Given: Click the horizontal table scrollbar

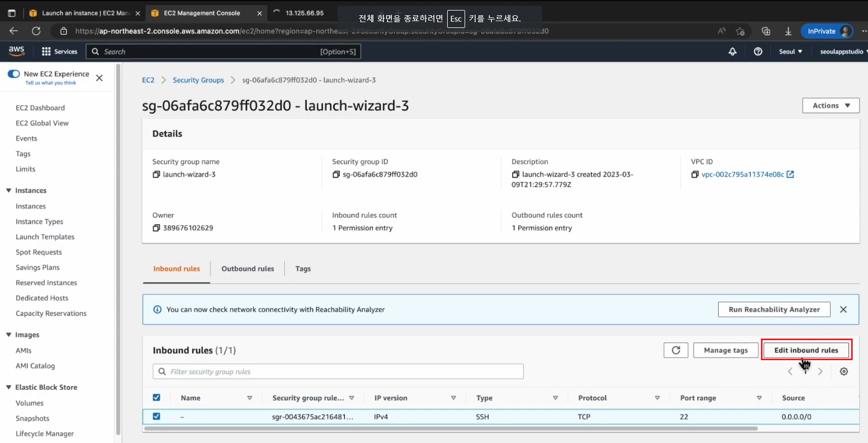Looking at the screenshot, I should click(451, 429).
